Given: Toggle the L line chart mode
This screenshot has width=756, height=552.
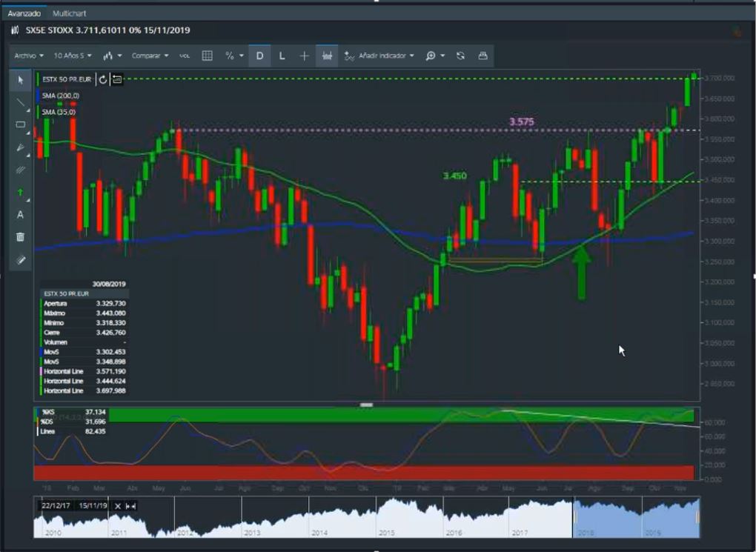Looking at the screenshot, I should tap(282, 56).
